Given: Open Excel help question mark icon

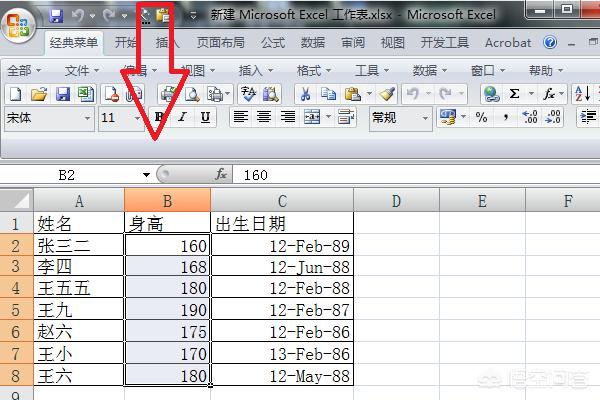Looking at the screenshot, I should click(x=550, y=42).
